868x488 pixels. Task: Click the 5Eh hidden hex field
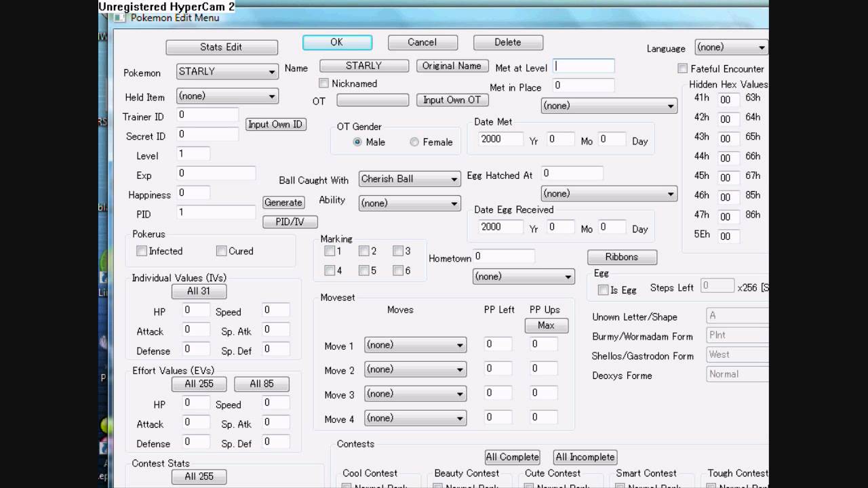point(728,237)
